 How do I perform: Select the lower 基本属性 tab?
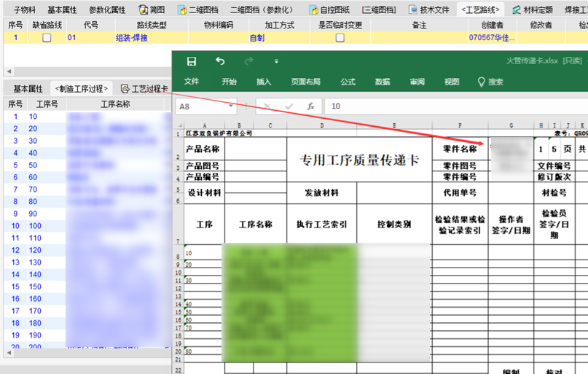28,89
